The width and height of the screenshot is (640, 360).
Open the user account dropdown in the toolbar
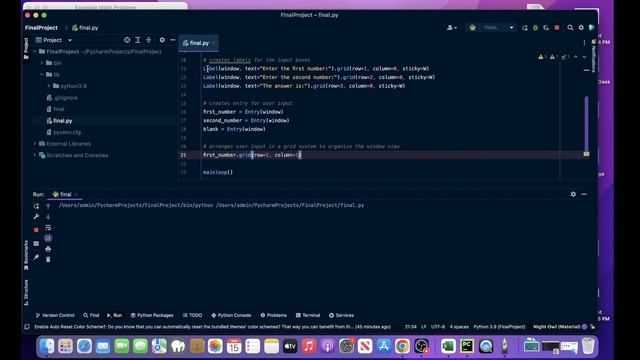pyautogui.click(x=451, y=28)
